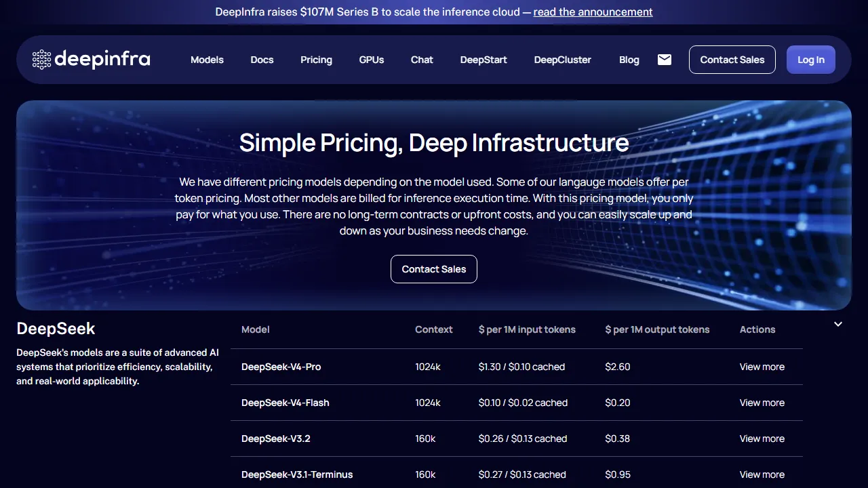The image size is (868, 488).
Task: Click 1024k context of DeepSeek-V4-Pro
Action: (x=428, y=367)
